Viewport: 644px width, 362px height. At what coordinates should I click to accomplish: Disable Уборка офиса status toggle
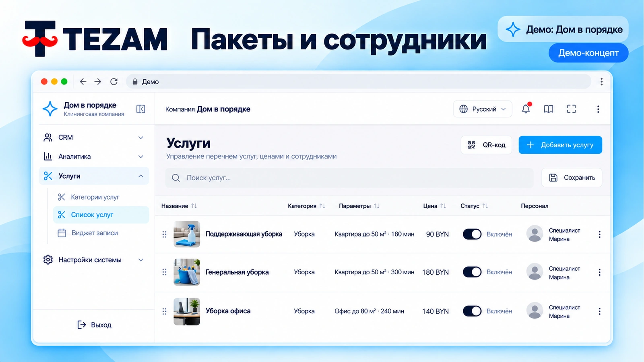[x=472, y=311]
